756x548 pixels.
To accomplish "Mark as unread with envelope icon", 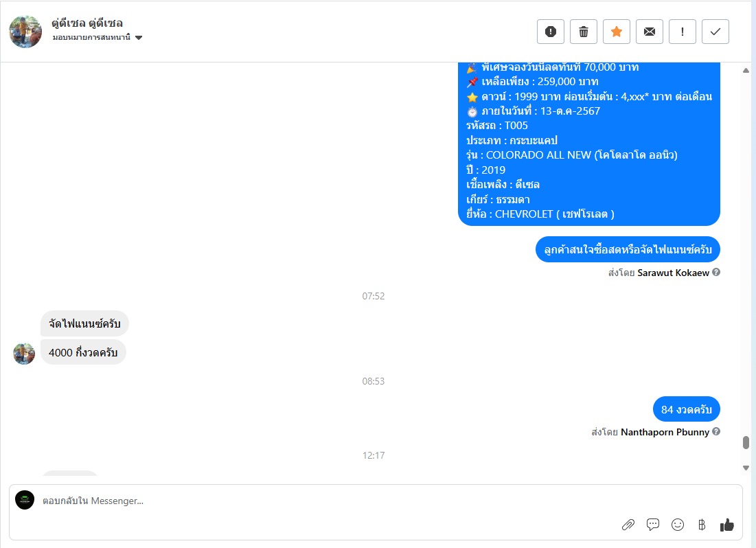I will [x=650, y=32].
